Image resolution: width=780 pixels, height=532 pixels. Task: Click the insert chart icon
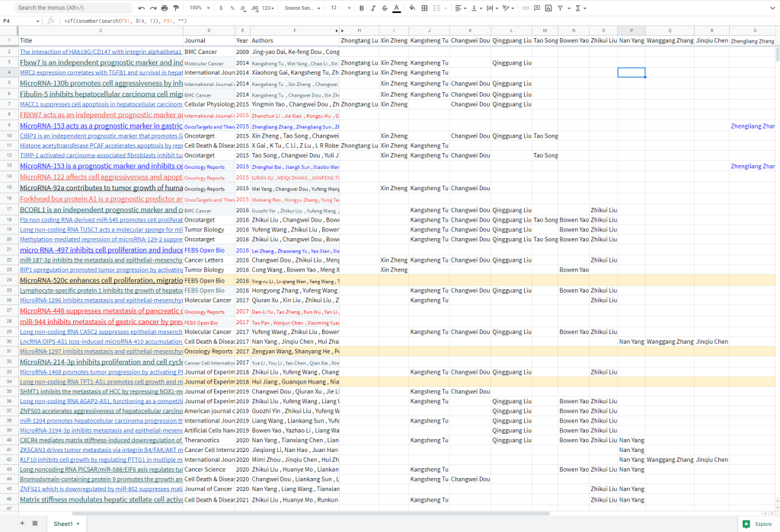548,8
